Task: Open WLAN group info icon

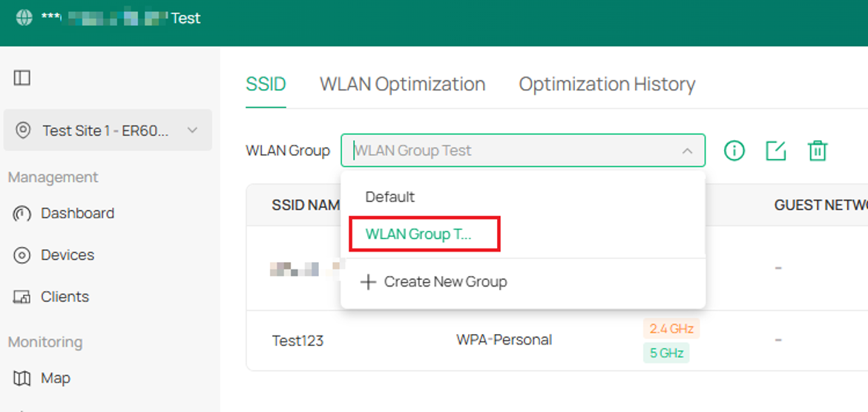Action: (x=734, y=151)
